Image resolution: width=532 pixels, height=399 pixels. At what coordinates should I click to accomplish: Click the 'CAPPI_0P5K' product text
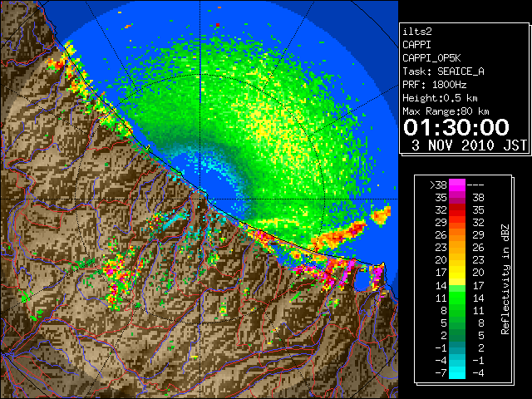pos(431,58)
